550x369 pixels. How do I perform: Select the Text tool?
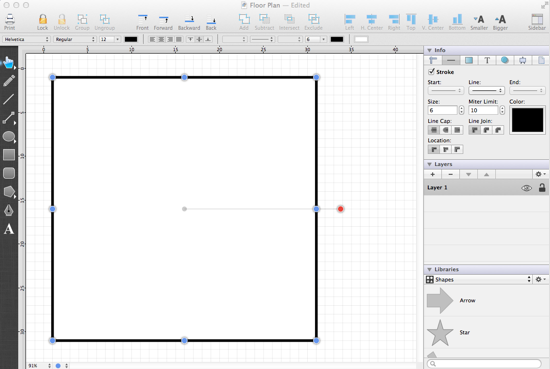(9, 229)
